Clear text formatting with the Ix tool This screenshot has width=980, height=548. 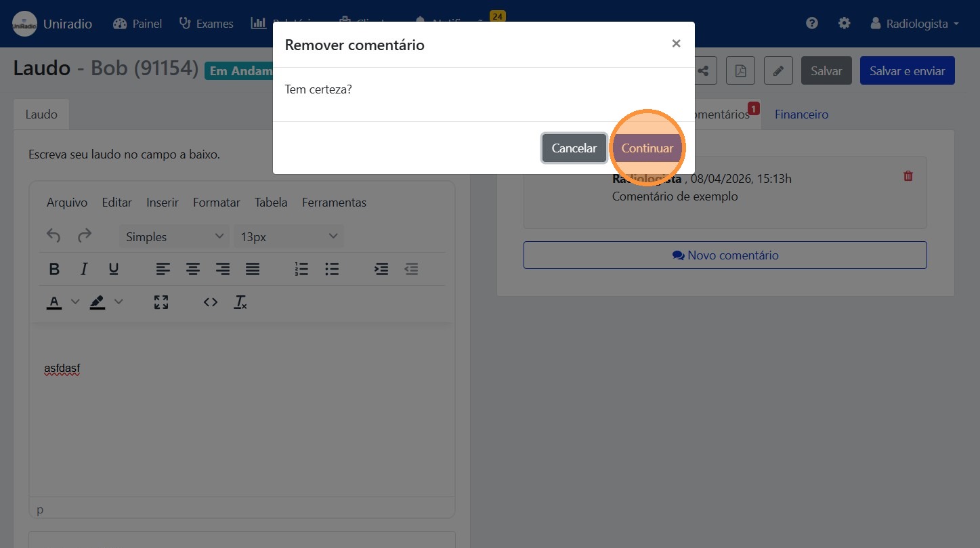click(240, 302)
